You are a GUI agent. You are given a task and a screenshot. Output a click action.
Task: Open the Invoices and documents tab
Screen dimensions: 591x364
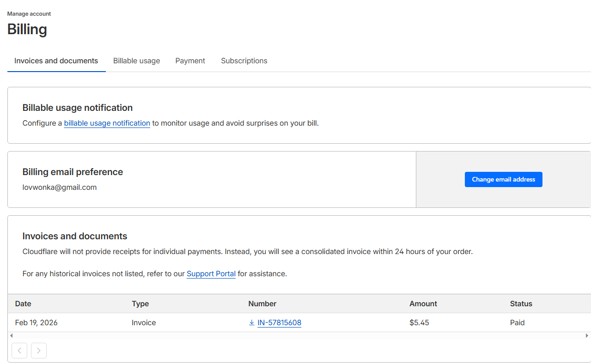56,61
